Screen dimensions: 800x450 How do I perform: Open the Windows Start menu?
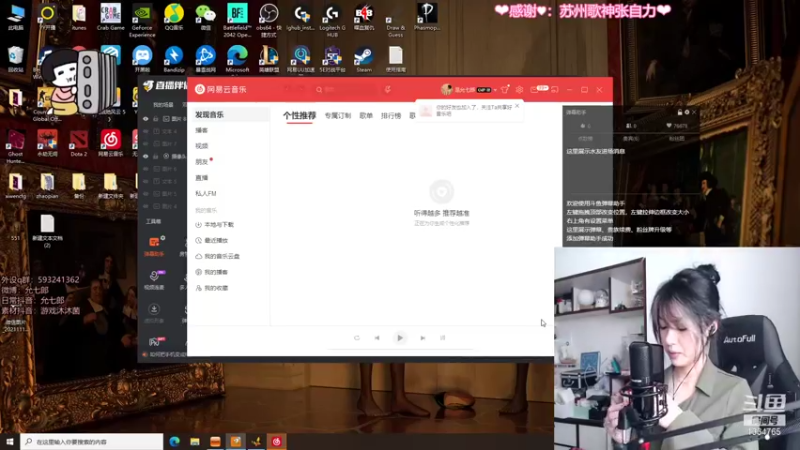pyautogui.click(x=10, y=441)
